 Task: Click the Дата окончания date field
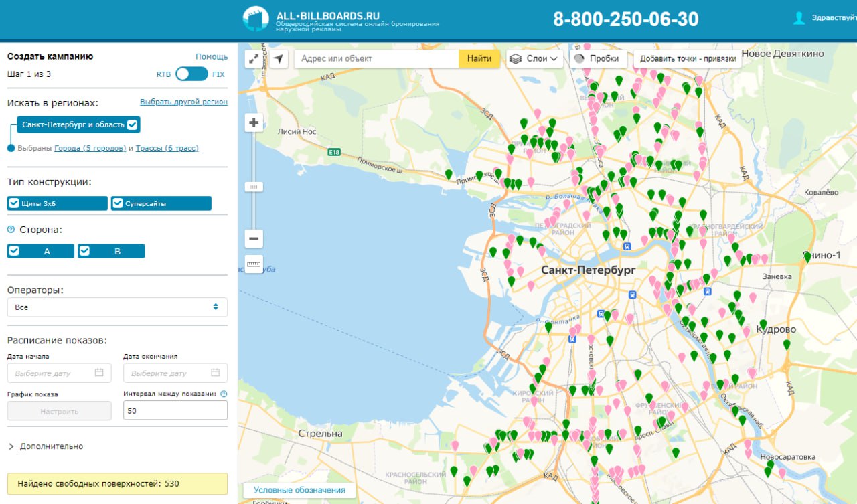pos(175,373)
